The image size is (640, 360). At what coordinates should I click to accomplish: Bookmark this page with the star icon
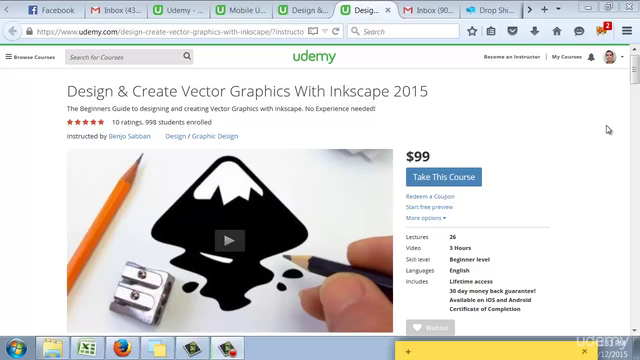point(472,31)
